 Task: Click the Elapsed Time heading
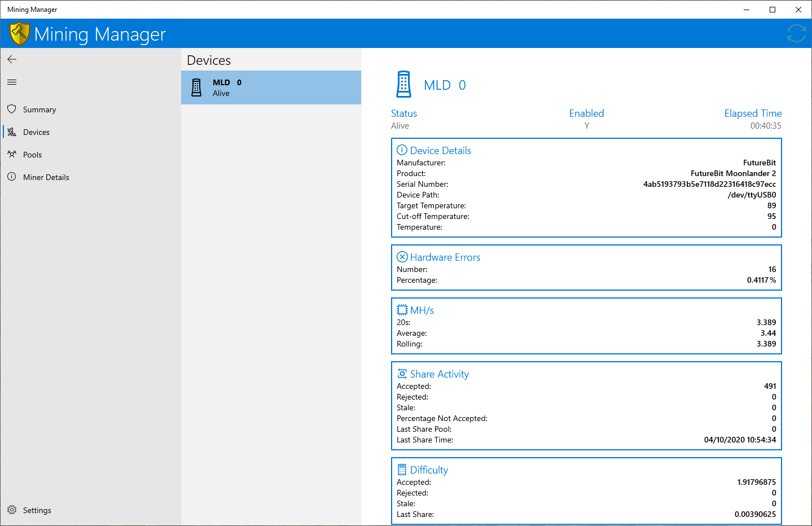coord(753,113)
